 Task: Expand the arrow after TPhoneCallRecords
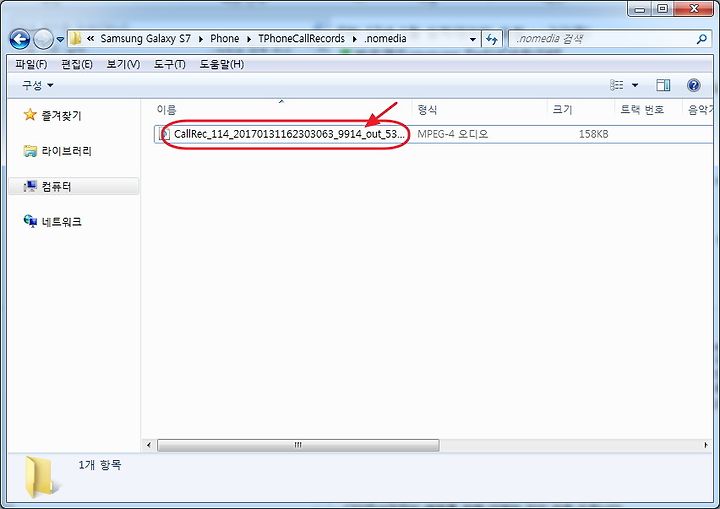click(354, 39)
